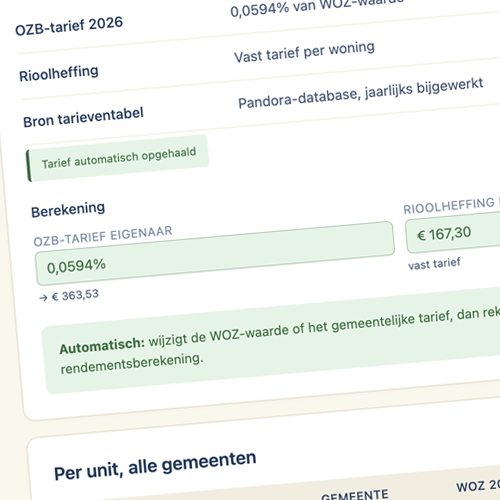The height and width of the screenshot is (500, 500).
Task: Click the 'Bron tarieventabel' row label
Action: pos(83,117)
